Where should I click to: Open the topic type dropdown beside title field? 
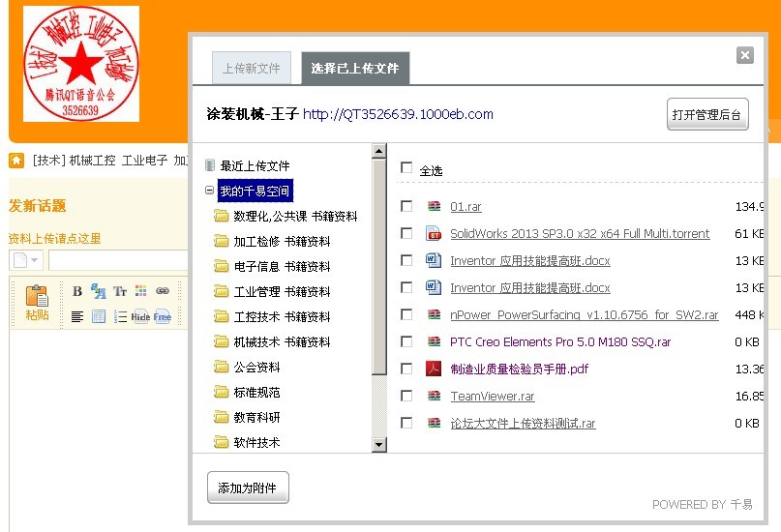(26, 260)
